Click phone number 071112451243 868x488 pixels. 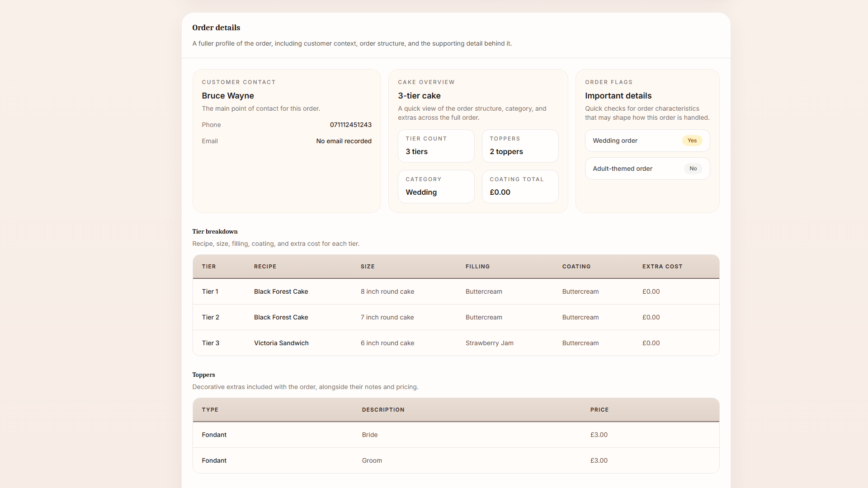click(351, 125)
